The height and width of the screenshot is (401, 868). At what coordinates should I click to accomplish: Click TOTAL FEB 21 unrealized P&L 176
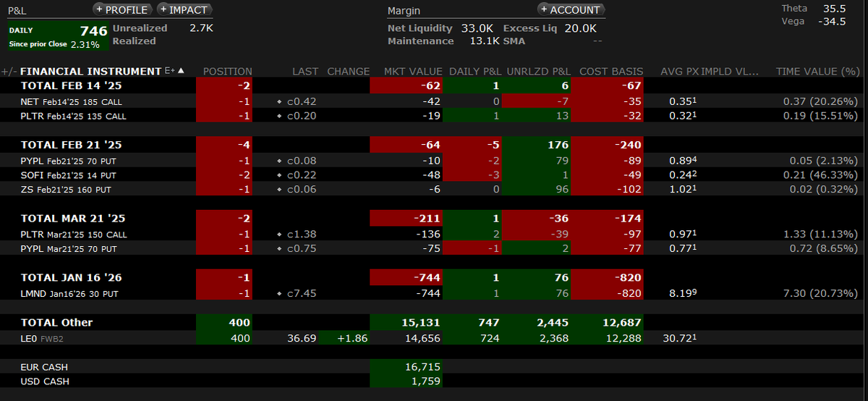[558, 145]
